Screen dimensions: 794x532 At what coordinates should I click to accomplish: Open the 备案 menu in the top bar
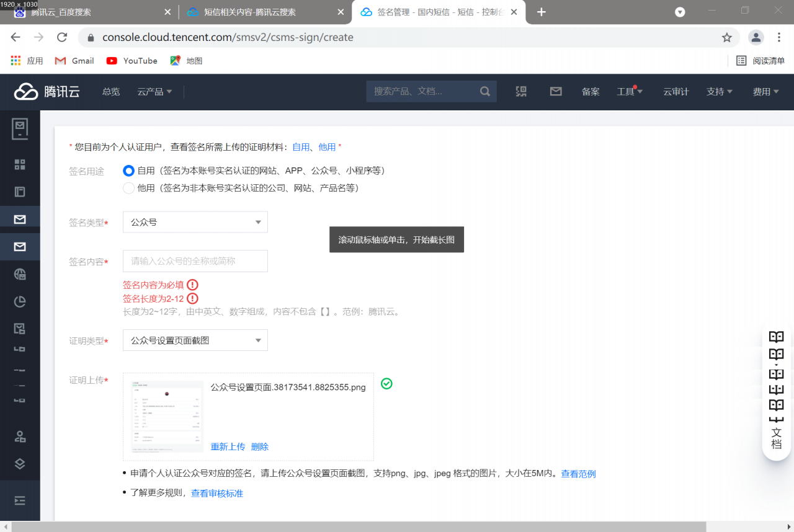pyautogui.click(x=591, y=91)
